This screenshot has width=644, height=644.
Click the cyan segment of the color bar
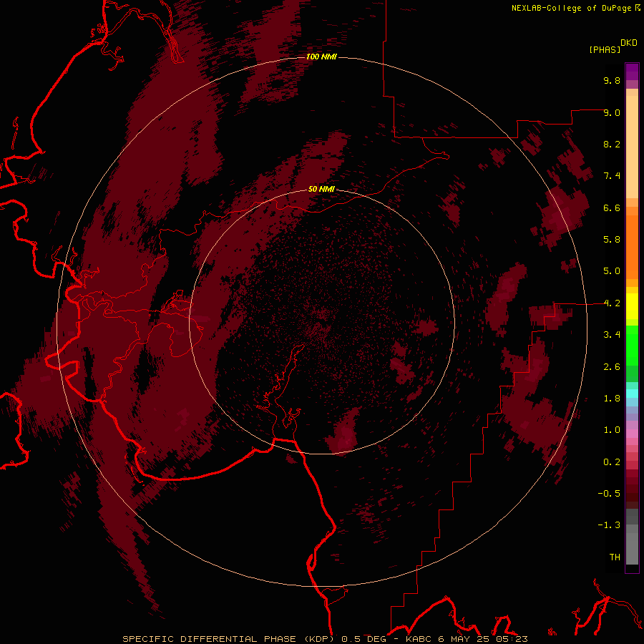coord(632,393)
